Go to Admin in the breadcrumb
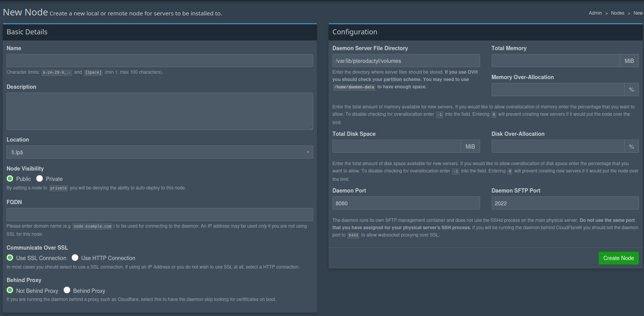644x316 pixels. pyautogui.click(x=595, y=13)
